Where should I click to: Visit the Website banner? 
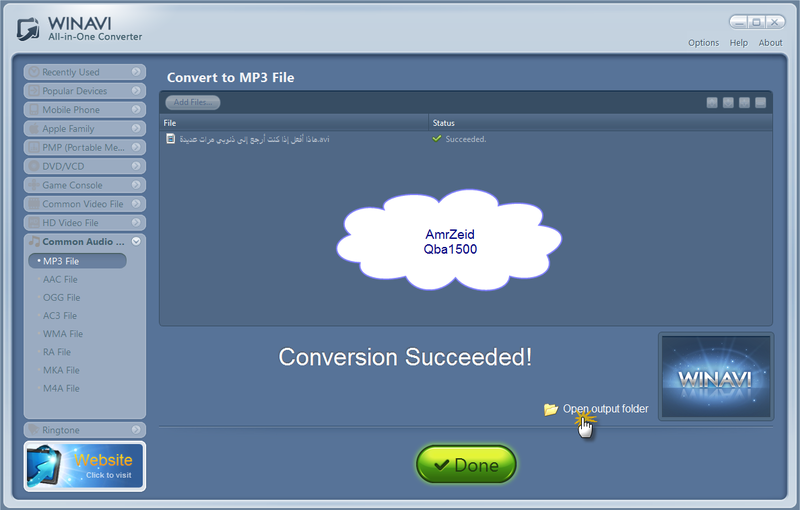tap(85, 466)
